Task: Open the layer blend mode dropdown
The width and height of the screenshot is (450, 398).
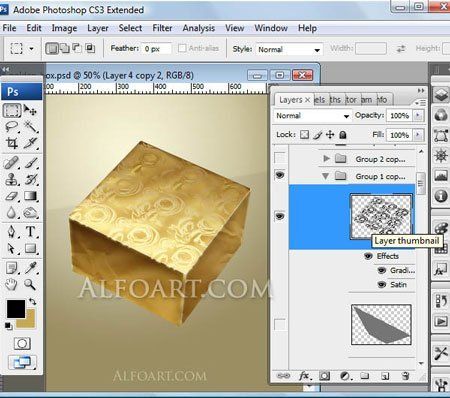Action: pyautogui.click(x=312, y=116)
